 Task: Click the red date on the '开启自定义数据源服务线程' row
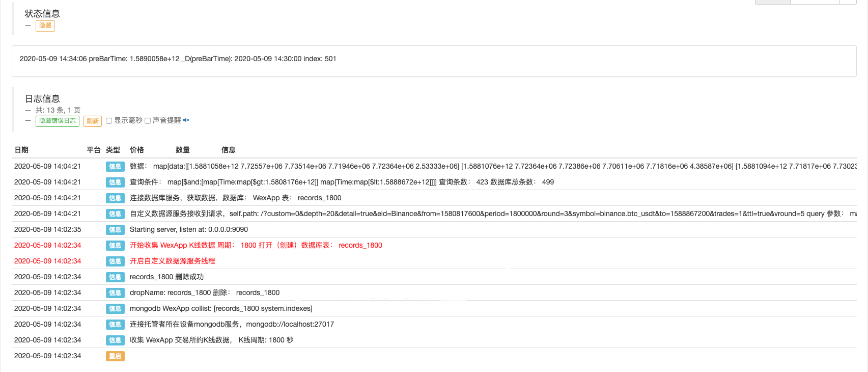48,261
